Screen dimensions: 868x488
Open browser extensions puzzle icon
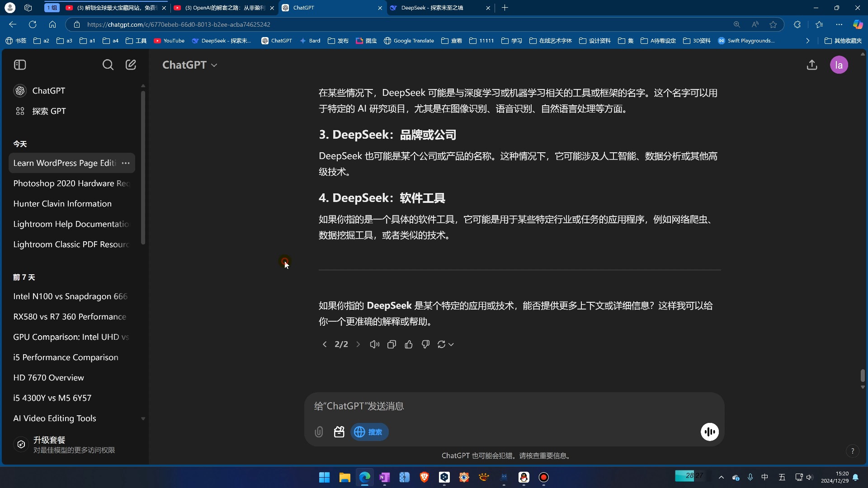click(x=797, y=24)
